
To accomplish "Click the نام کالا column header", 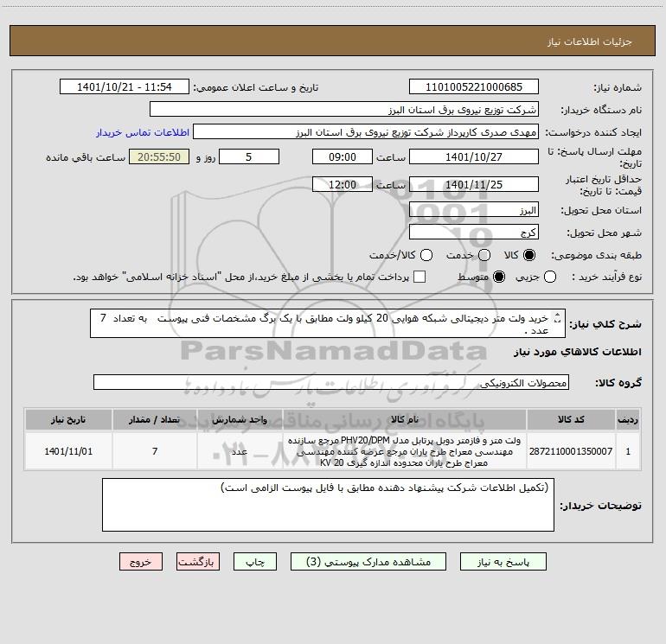I will tap(405, 419).
